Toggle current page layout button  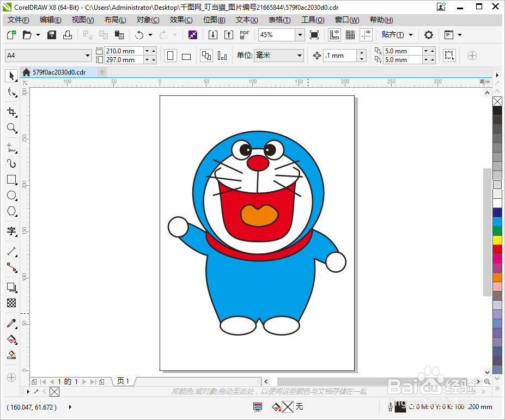(x=222, y=56)
